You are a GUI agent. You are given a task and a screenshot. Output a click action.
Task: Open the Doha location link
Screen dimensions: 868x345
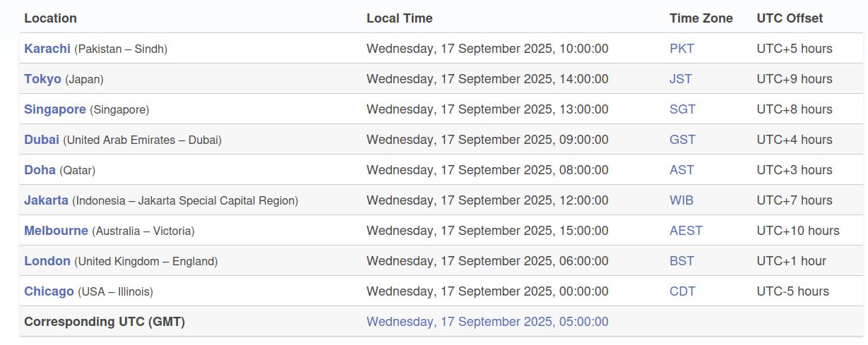(x=40, y=170)
